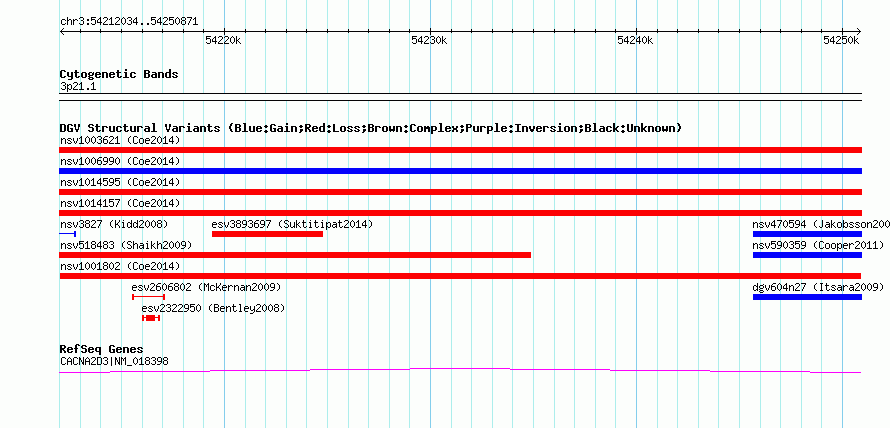Click the dgv604n27 (Itsara2009) blue bar

click(807, 297)
